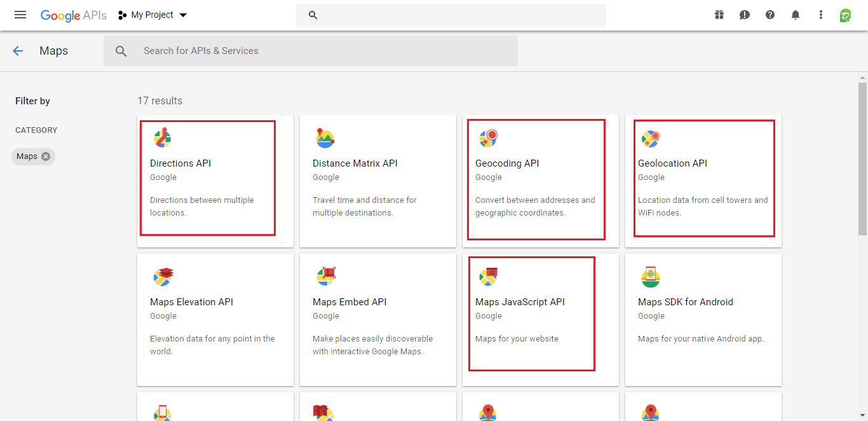
Task: Open the notifications bell
Action: (x=796, y=15)
